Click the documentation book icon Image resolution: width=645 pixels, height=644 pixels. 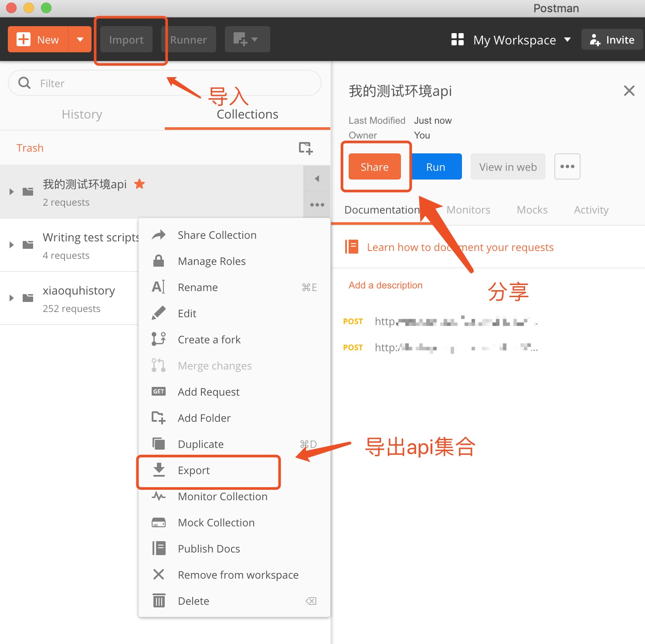[x=352, y=247]
